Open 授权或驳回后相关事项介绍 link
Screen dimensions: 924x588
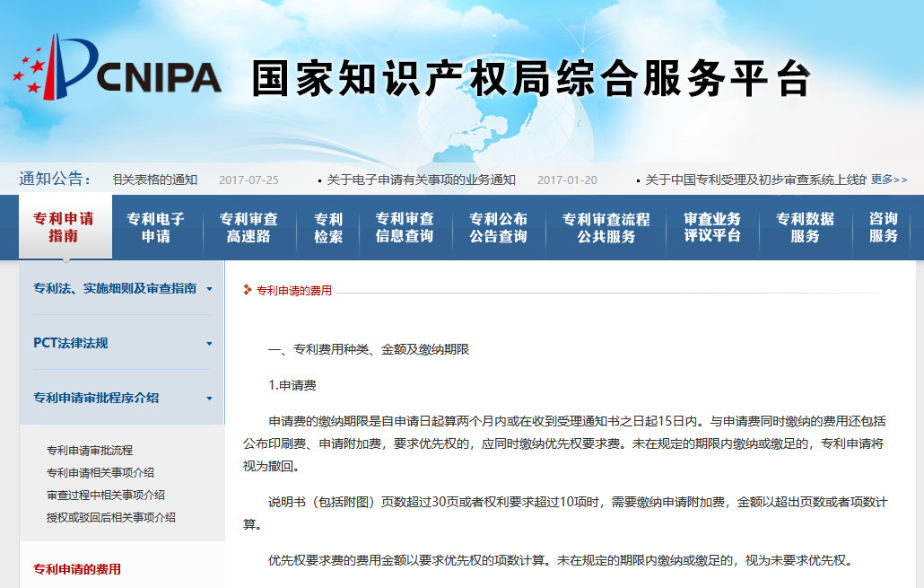(x=110, y=517)
